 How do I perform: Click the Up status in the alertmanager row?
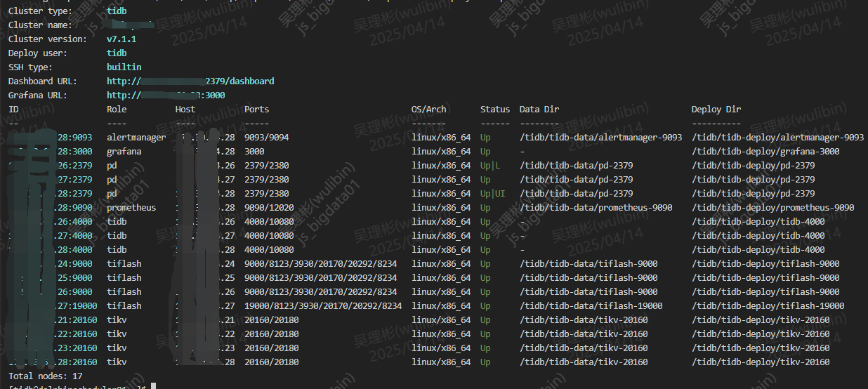485,138
